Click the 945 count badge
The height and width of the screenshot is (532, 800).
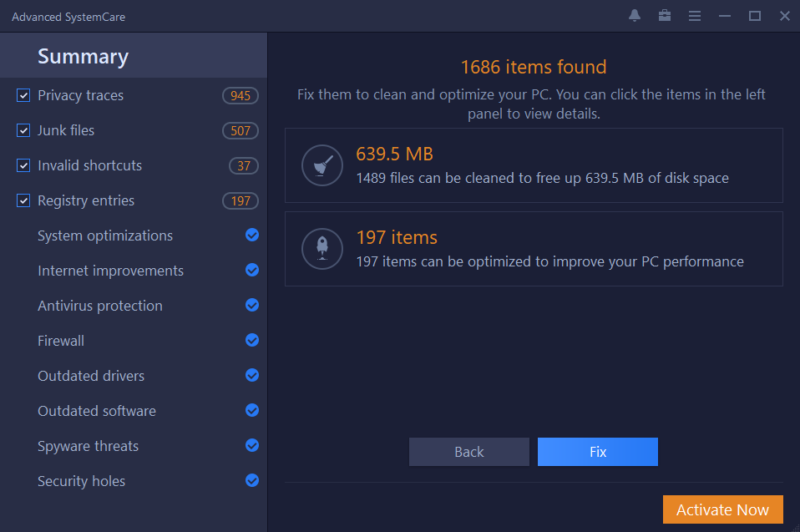click(241, 95)
